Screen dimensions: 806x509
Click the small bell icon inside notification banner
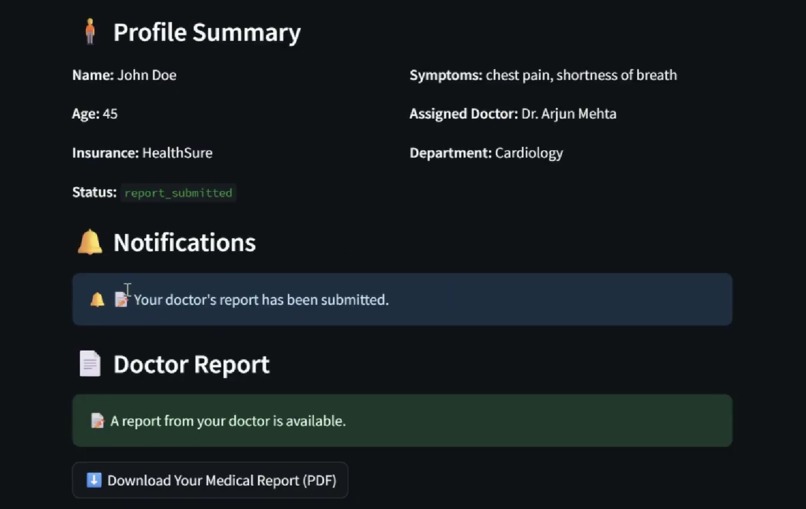coord(97,299)
